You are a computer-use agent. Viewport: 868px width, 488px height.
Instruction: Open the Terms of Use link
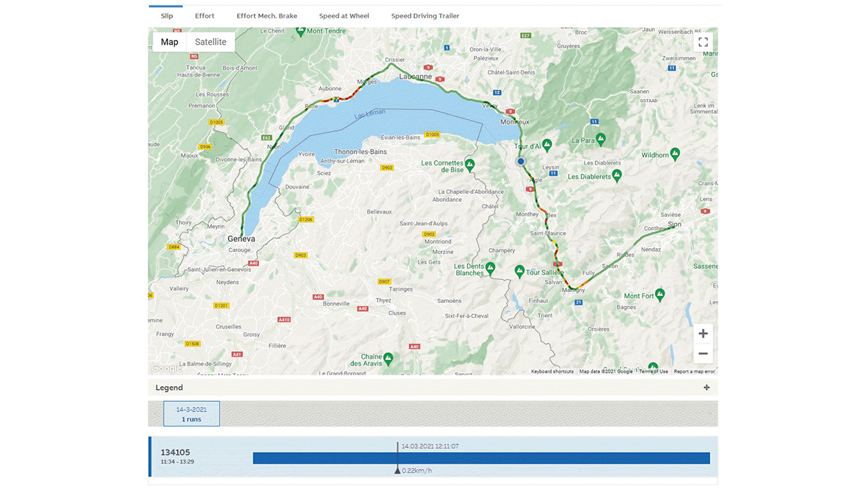pos(652,371)
